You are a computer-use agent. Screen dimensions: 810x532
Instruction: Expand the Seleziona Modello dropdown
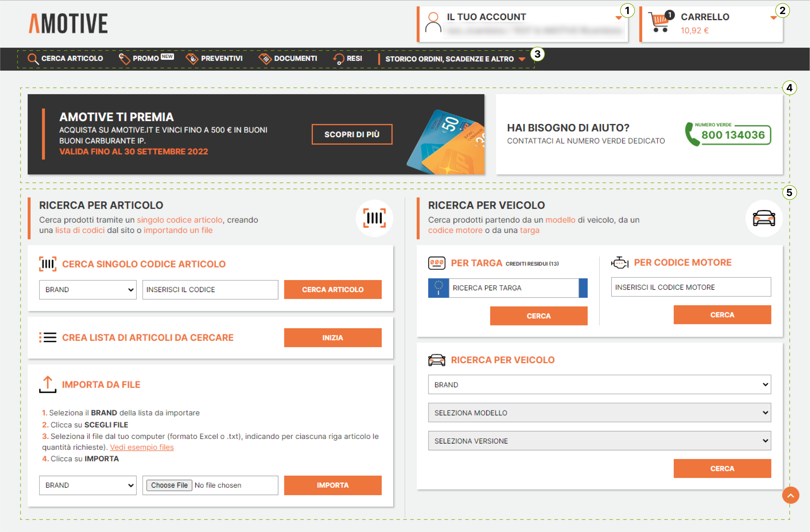(599, 413)
